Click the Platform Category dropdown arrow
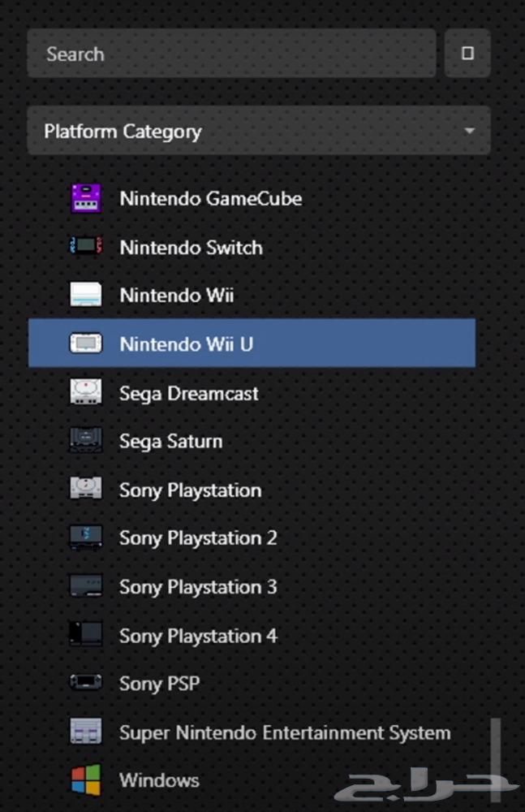 coord(468,132)
